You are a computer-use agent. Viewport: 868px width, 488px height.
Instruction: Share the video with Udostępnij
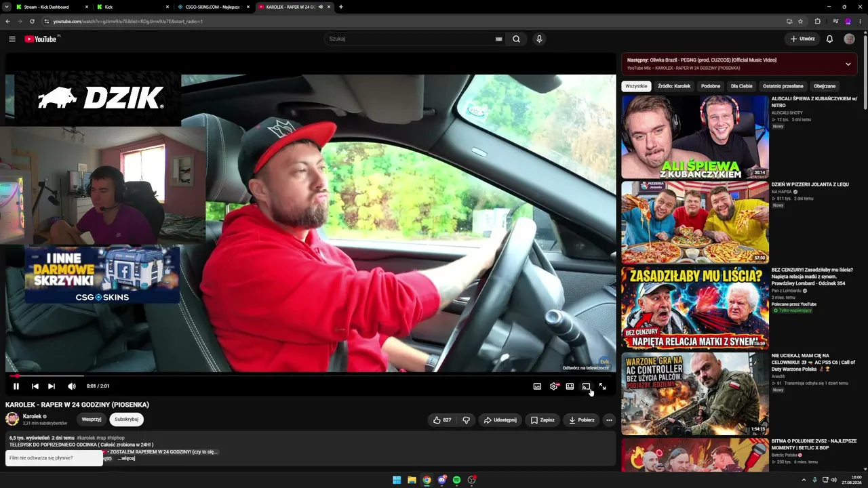[x=500, y=420]
